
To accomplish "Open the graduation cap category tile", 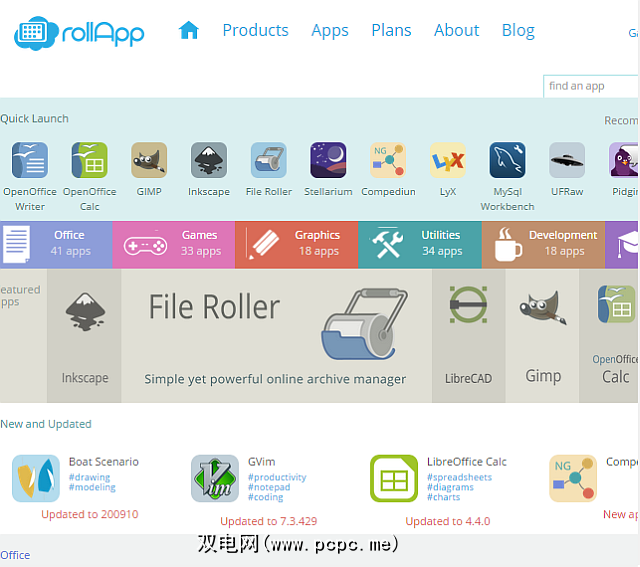I will pos(622,245).
